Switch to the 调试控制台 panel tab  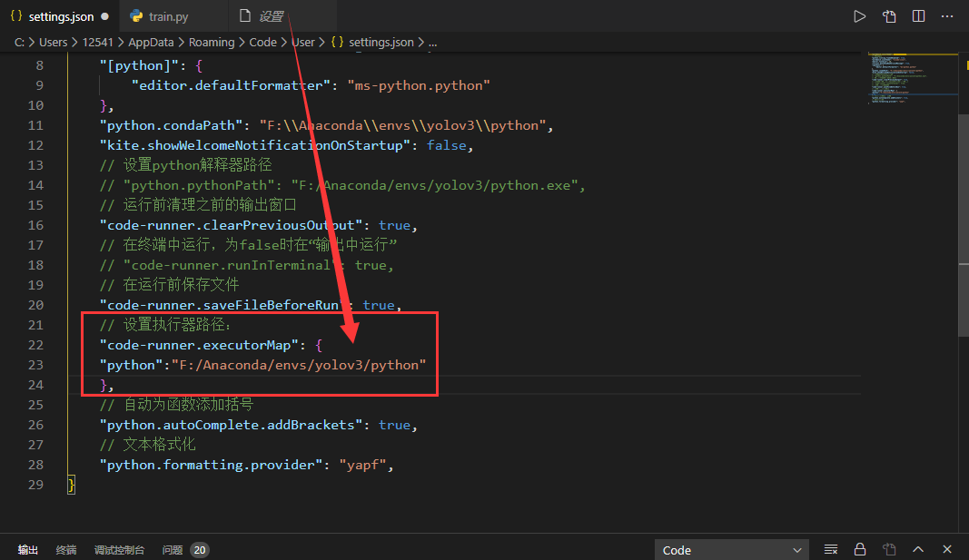(x=119, y=549)
